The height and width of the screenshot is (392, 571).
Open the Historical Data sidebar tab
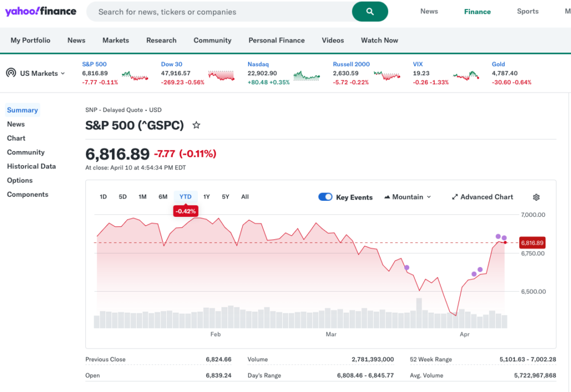pos(31,166)
